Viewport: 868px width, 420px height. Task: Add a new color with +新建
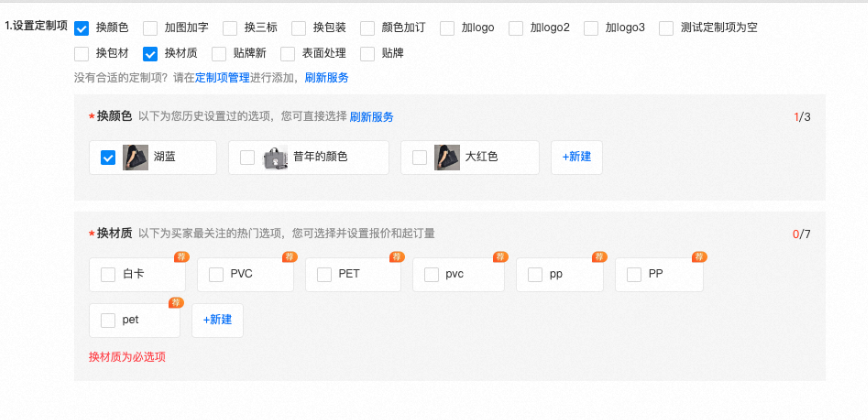pos(577,157)
